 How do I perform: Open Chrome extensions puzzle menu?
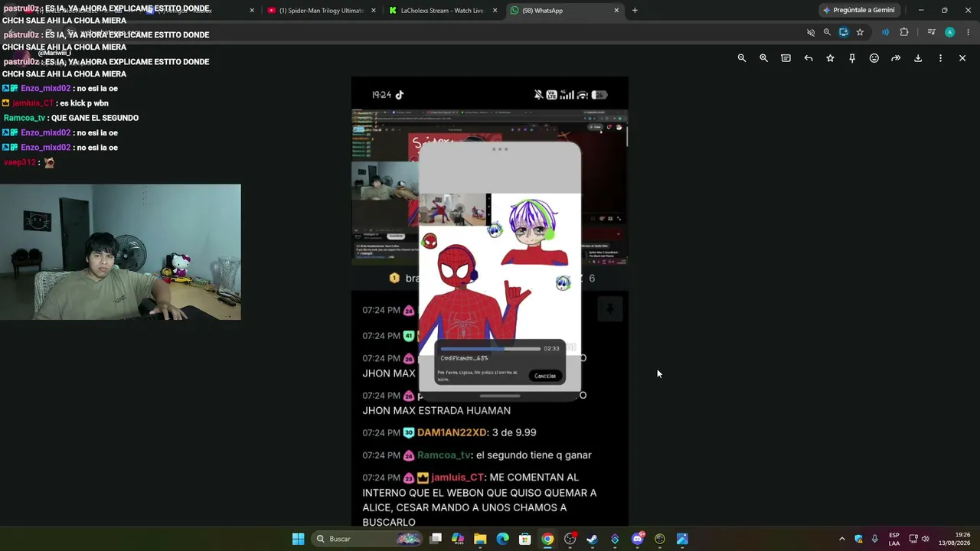[904, 32]
